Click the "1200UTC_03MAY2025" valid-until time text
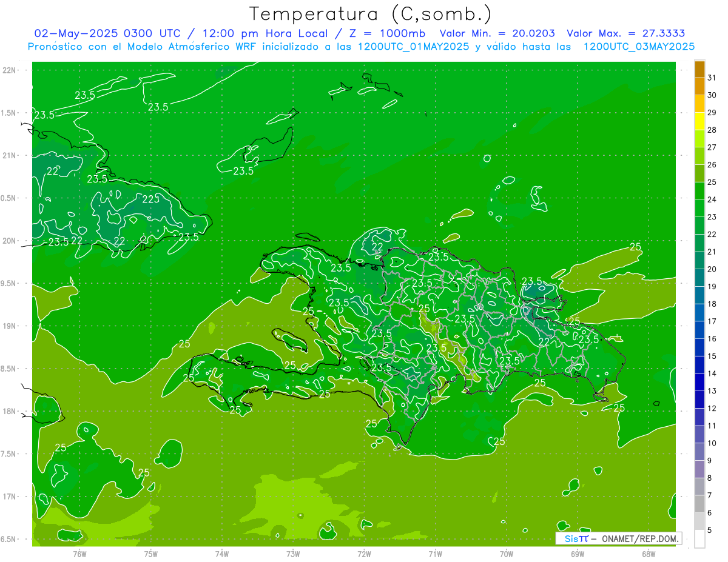Image resolution: width=728 pixels, height=562 pixels. click(639, 46)
